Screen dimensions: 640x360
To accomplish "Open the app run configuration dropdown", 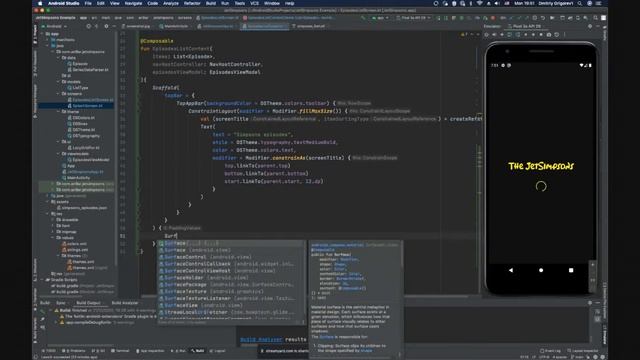I will click(x=380, y=18).
